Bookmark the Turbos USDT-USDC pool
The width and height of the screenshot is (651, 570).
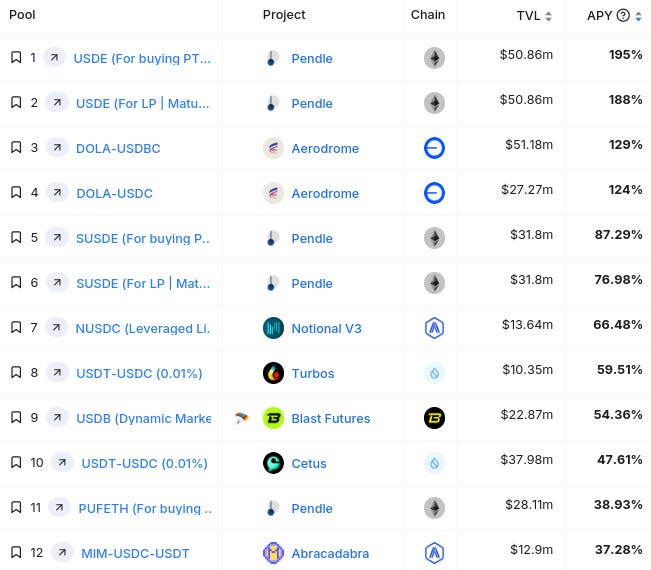point(16,372)
